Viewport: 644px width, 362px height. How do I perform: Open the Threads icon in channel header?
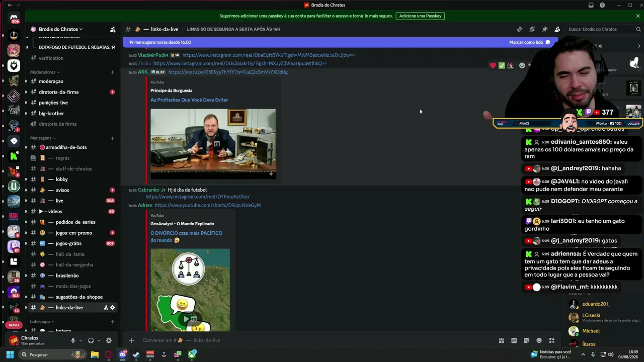(x=519, y=29)
